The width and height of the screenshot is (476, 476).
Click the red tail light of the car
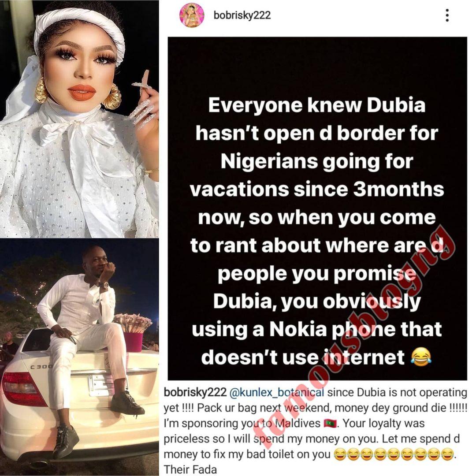click(23, 389)
